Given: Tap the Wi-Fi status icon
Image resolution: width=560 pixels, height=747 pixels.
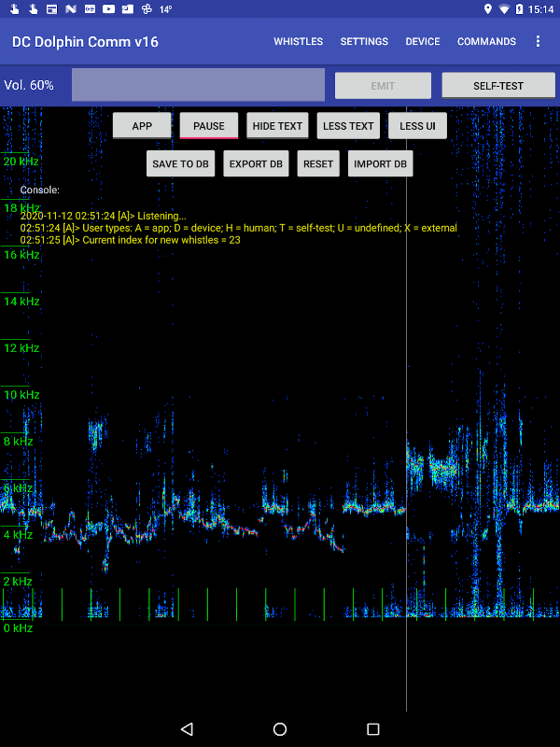Looking at the screenshot, I should pyautogui.click(x=504, y=9).
